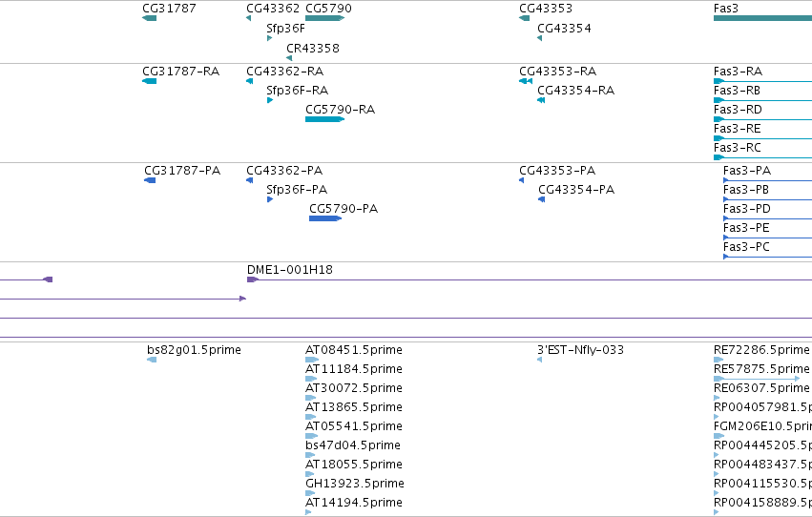Click the Fas3 gene label
This screenshot has width=812, height=517.
coord(725,9)
